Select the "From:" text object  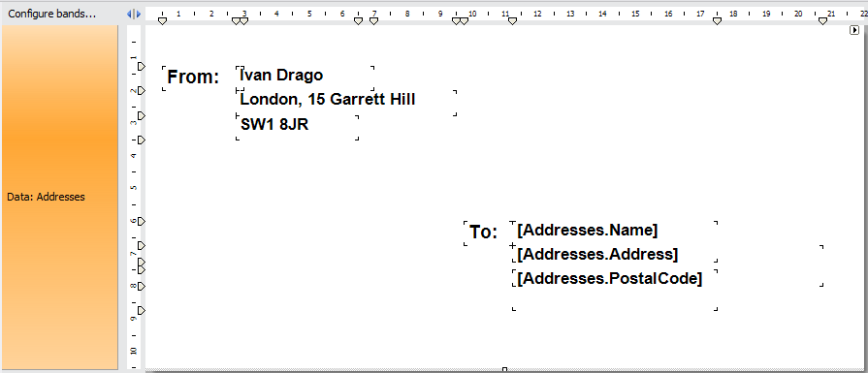(193, 78)
